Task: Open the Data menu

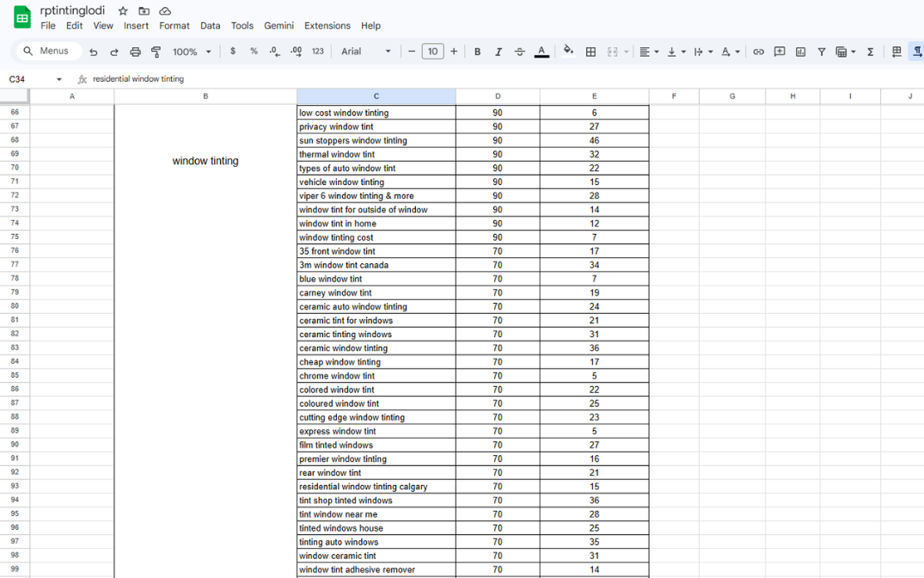Action: click(x=210, y=26)
